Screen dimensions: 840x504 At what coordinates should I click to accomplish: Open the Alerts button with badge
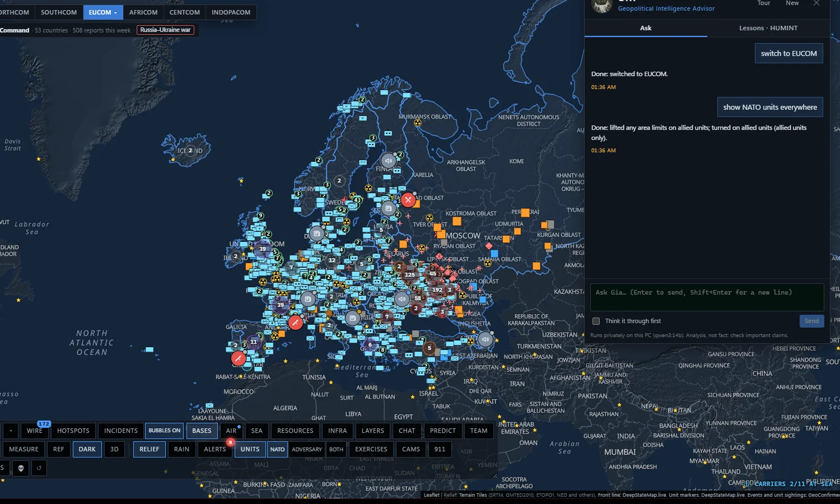click(215, 449)
